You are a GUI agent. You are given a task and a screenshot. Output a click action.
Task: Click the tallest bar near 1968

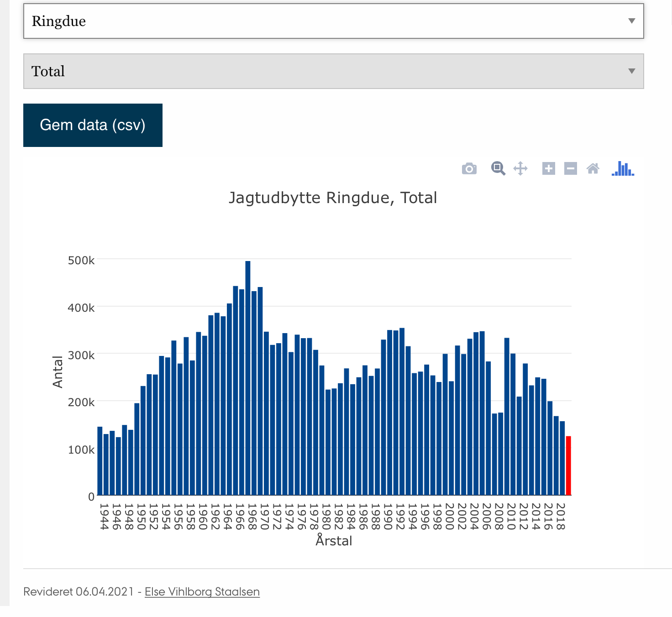coord(248,378)
